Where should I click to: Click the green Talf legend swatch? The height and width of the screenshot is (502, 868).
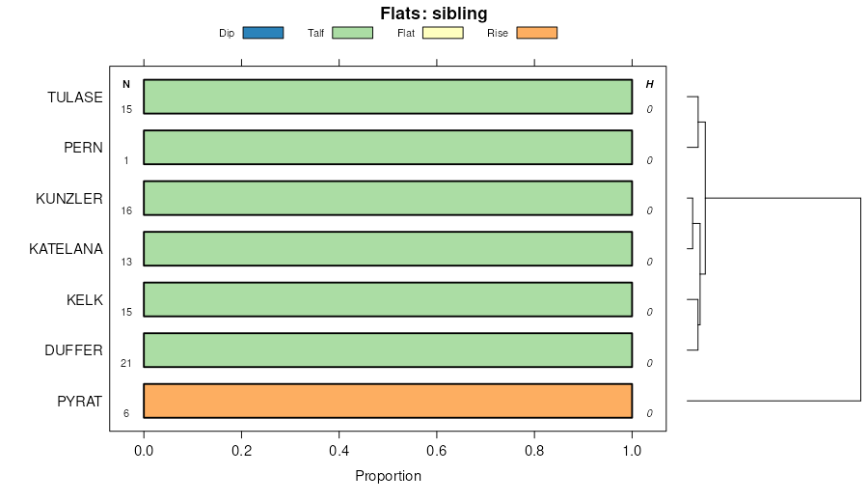point(352,33)
